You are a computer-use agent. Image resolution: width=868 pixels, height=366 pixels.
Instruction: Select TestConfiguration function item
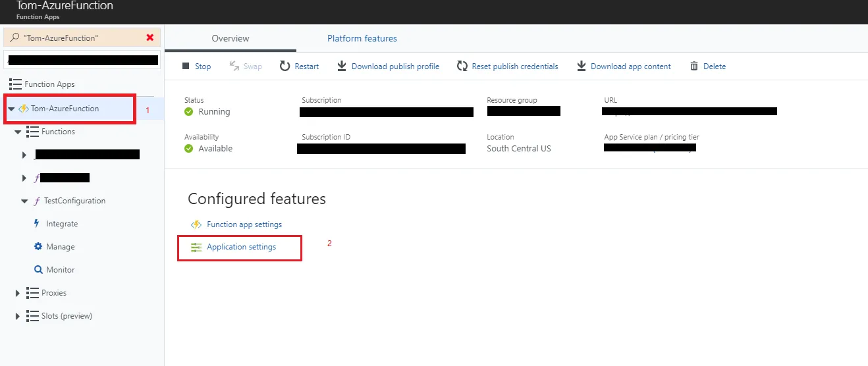point(74,201)
